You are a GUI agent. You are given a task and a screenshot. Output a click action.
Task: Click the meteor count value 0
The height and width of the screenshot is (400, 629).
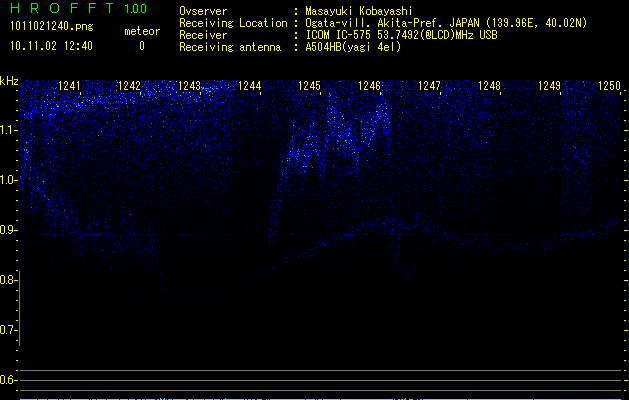coord(142,46)
